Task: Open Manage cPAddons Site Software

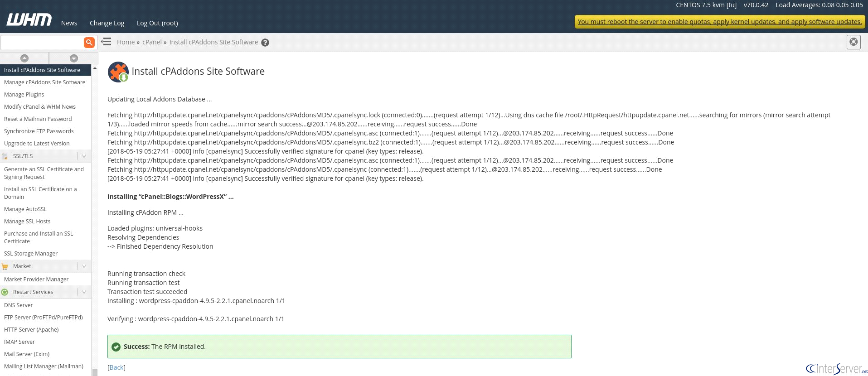Action: [44, 82]
